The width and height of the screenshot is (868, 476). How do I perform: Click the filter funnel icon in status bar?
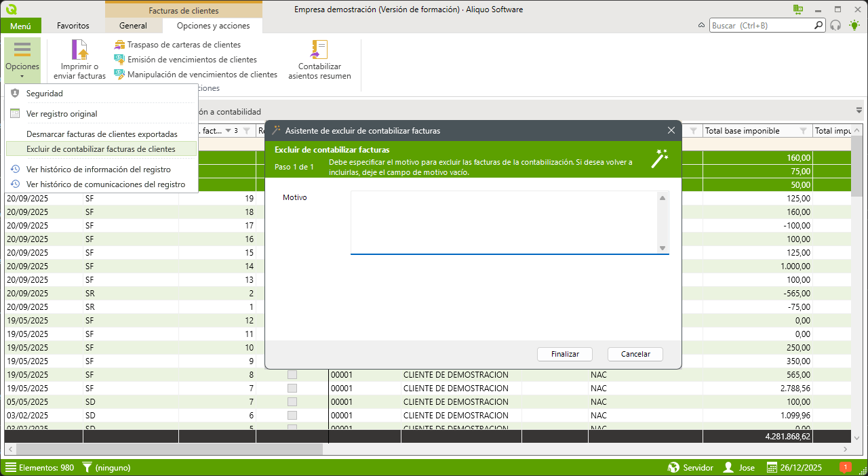(x=87, y=467)
